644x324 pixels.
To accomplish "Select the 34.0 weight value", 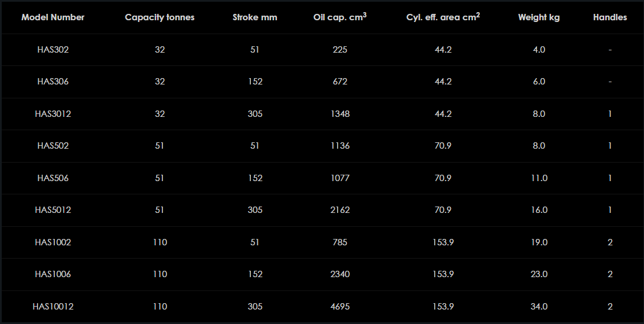I will (x=539, y=307).
